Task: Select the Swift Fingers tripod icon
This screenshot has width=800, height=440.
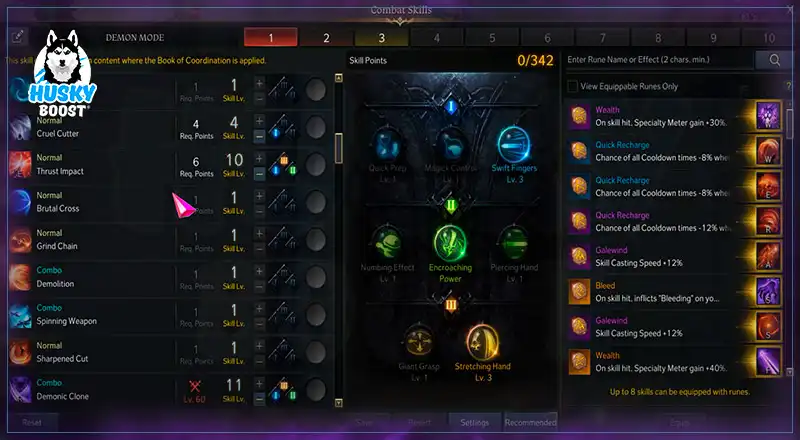Action: click(x=514, y=144)
